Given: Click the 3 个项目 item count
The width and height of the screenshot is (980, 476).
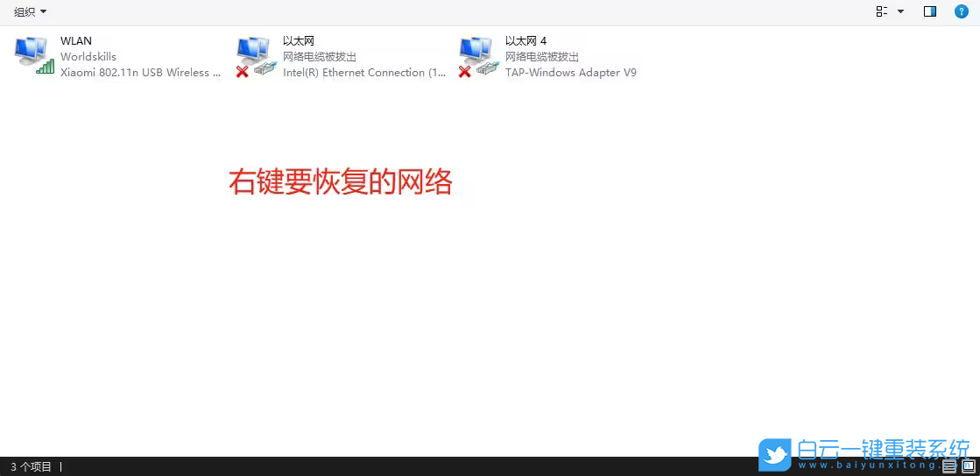Looking at the screenshot, I should tap(32, 466).
